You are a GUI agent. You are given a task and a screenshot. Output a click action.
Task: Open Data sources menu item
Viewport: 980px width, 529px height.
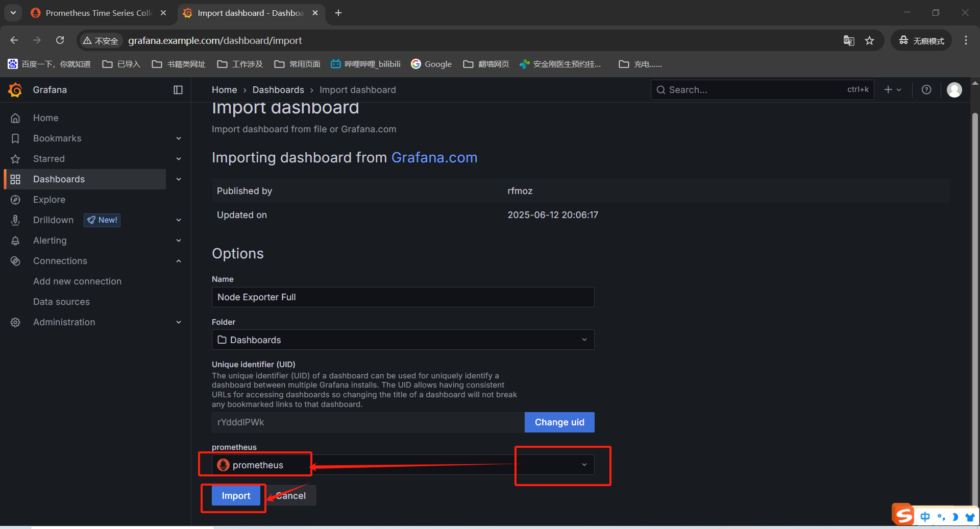(61, 302)
